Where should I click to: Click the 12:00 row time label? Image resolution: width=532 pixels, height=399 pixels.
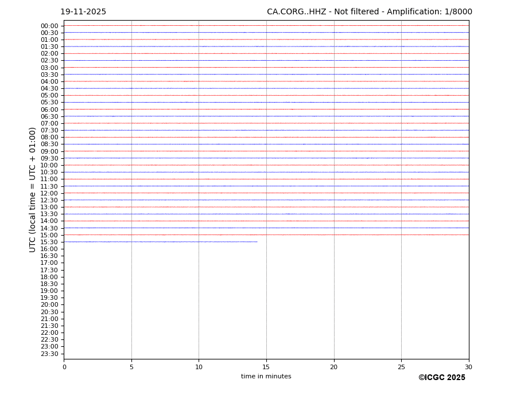(x=49, y=193)
